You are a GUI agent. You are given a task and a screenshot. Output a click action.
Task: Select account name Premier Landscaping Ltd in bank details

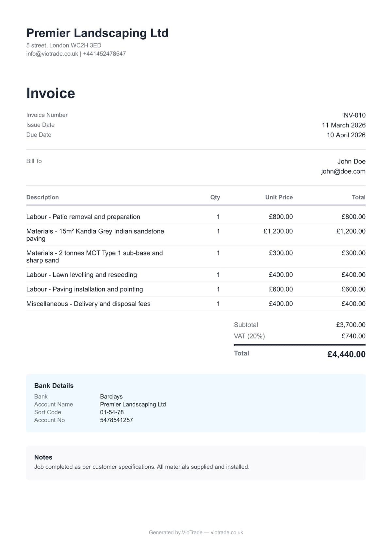133,404
